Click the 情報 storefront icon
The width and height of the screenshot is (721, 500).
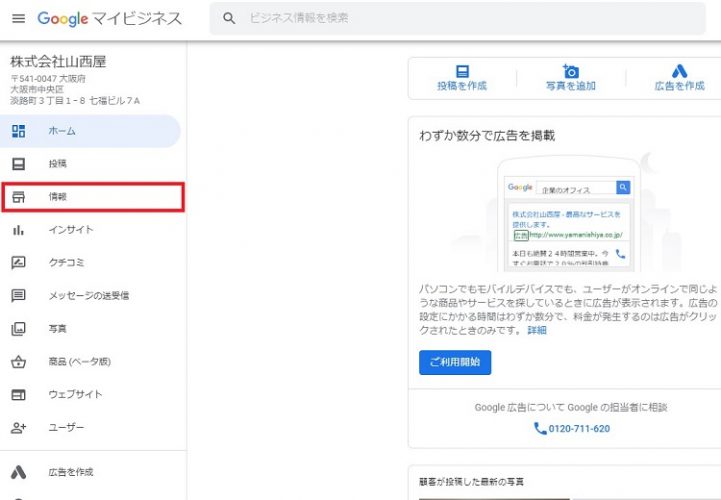point(18,197)
